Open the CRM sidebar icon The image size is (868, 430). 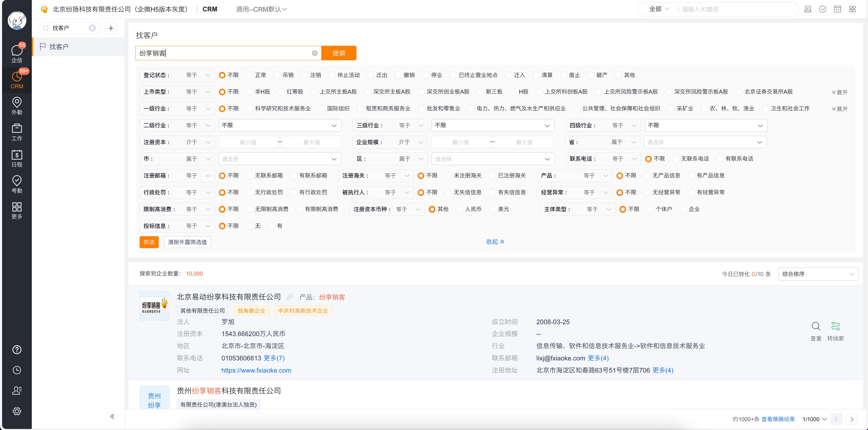click(x=17, y=80)
